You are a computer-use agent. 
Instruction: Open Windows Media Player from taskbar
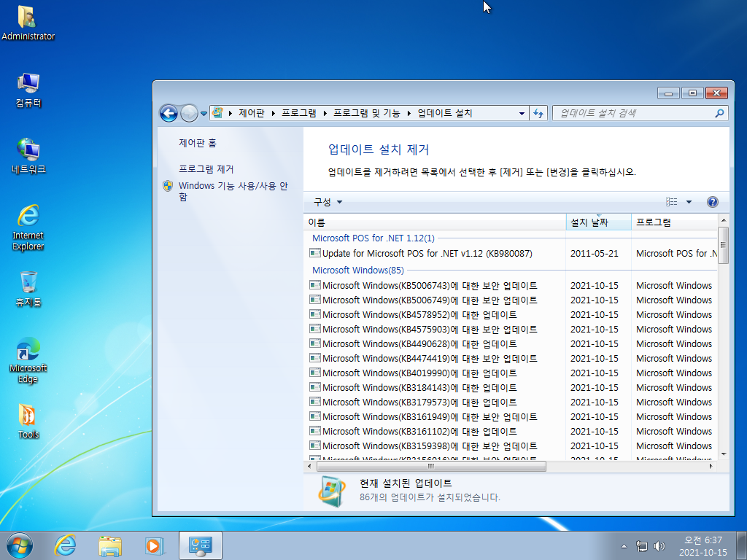[155, 545]
